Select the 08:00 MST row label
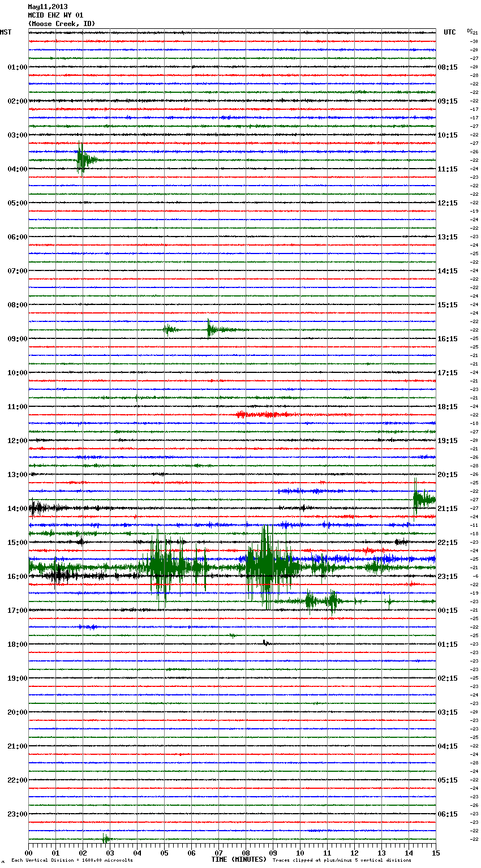 tap(18, 305)
